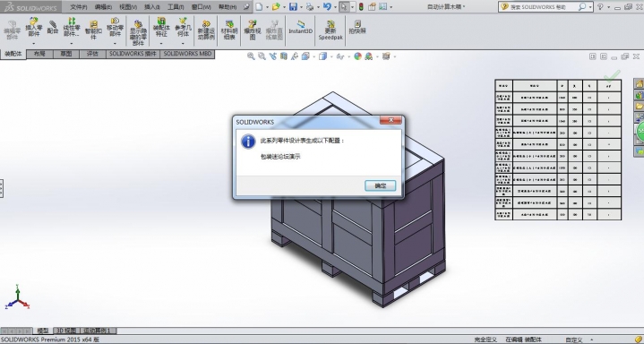Toggle Instant3D in the toolbar
Viewport: 644px width, 344px height.
point(300,28)
